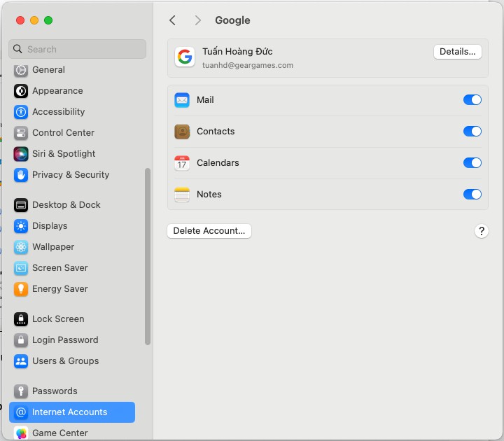This screenshot has width=504, height=441.
Task: Open Desktop & Dock settings
Action: click(x=66, y=205)
